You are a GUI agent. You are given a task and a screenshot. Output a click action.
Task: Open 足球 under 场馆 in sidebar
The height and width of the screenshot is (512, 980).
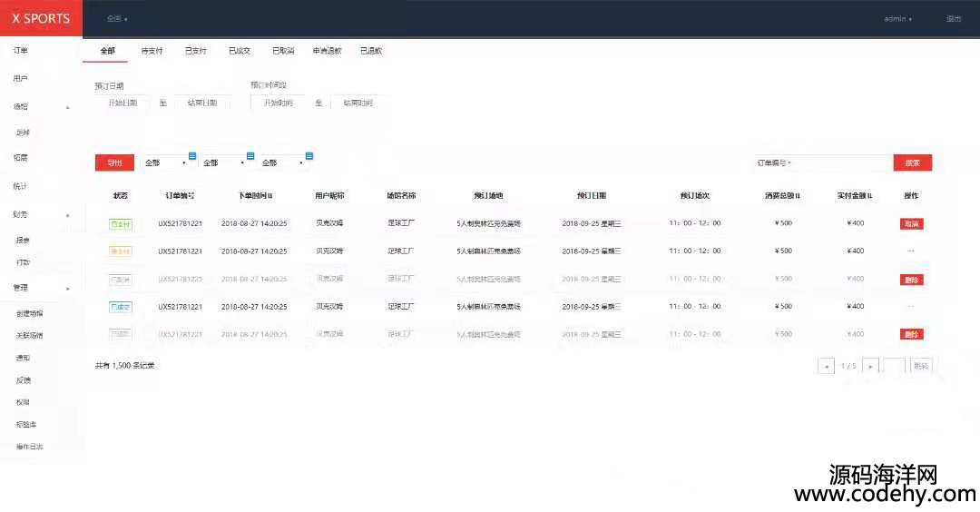click(x=23, y=133)
